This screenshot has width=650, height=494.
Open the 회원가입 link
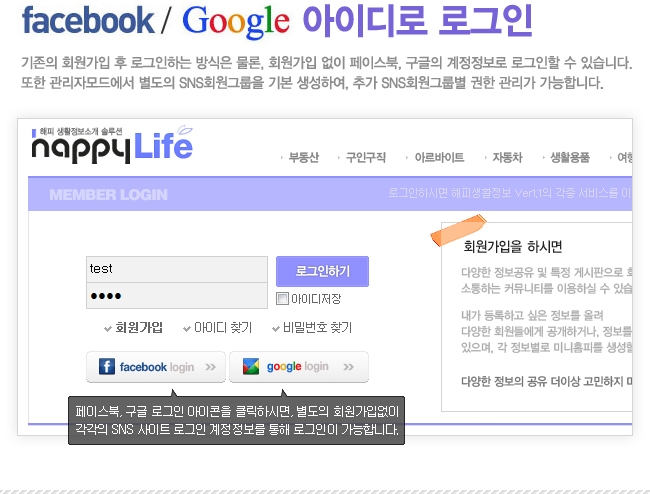[x=138, y=328]
